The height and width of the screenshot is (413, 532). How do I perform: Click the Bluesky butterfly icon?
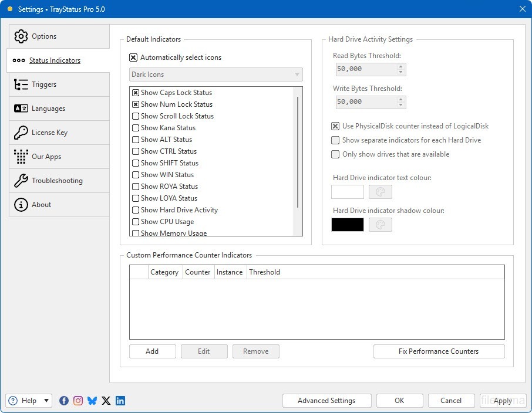point(92,401)
